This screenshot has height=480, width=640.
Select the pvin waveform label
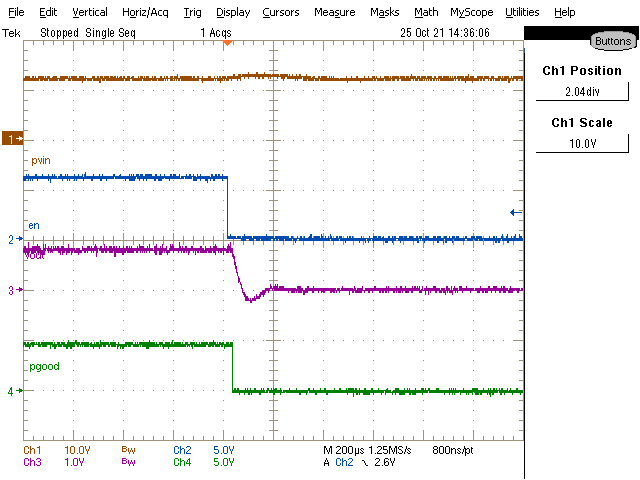tap(41, 160)
